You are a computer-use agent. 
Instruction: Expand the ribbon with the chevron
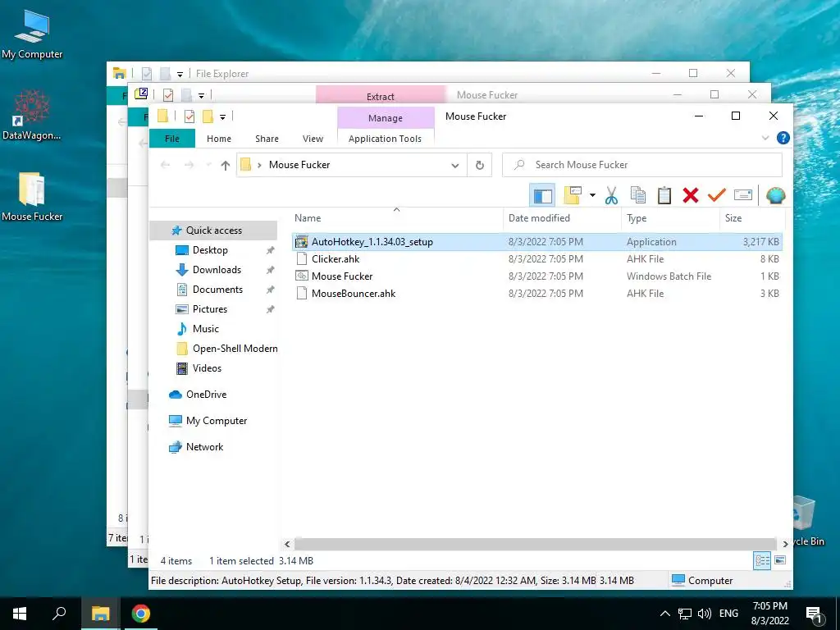[765, 138]
